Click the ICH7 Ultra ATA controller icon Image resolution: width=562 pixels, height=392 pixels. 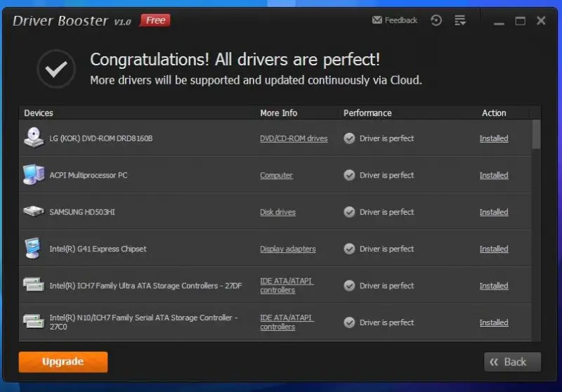coord(34,285)
